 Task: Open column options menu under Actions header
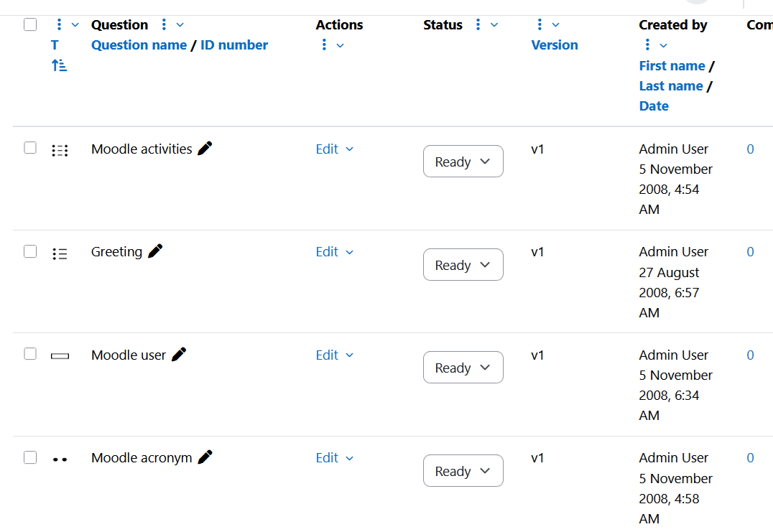coord(324,45)
